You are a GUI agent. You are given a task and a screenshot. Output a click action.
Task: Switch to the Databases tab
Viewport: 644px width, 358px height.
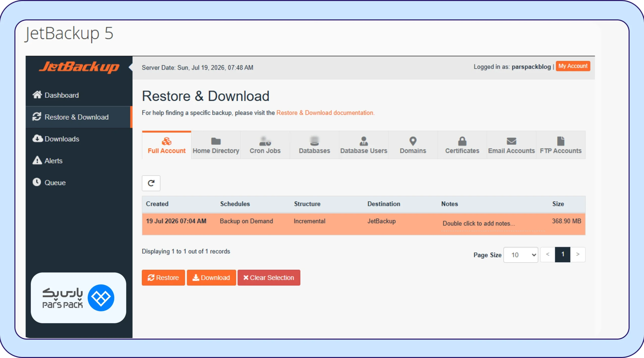314,145
